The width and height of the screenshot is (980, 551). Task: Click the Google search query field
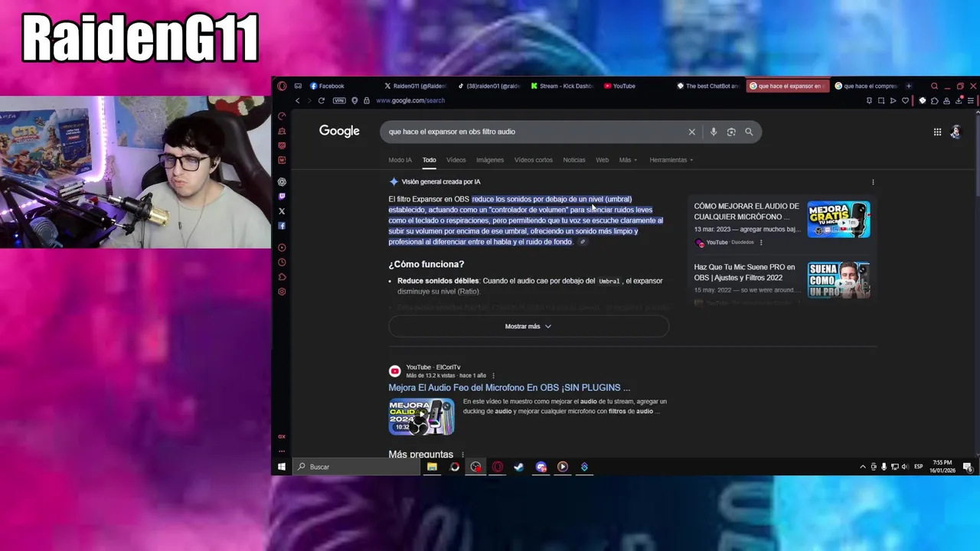(x=536, y=132)
